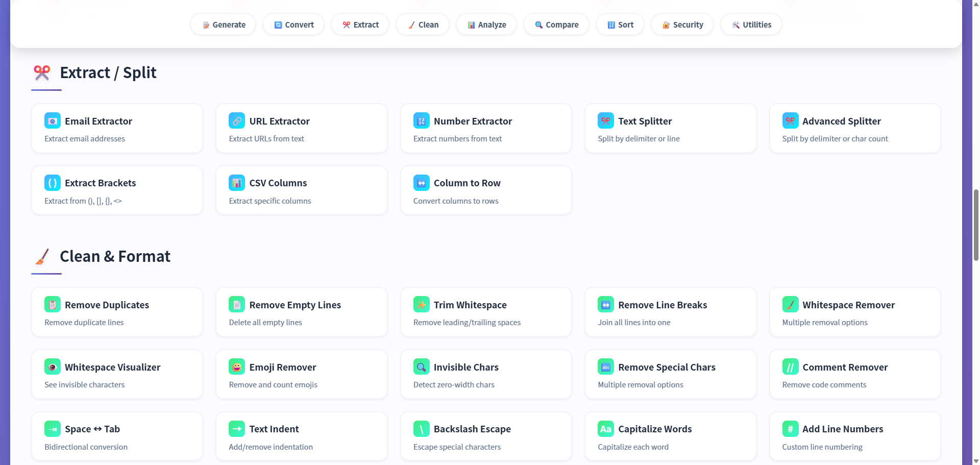This screenshot has height=465, width=980.
Task: Open the Column to Row converter
Action: point(486,190)
